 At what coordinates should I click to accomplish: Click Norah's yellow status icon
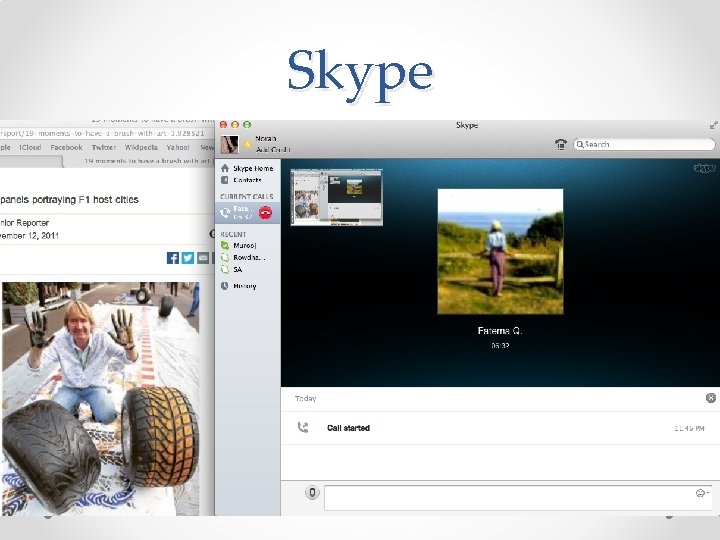pyautogui.click(x=248, y=145)
